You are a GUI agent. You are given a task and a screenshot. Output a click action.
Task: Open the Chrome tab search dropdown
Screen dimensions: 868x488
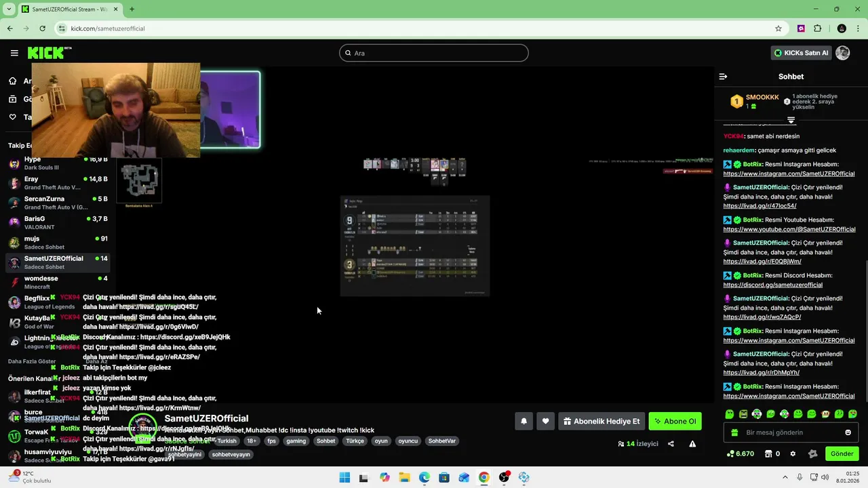[9, 9]
